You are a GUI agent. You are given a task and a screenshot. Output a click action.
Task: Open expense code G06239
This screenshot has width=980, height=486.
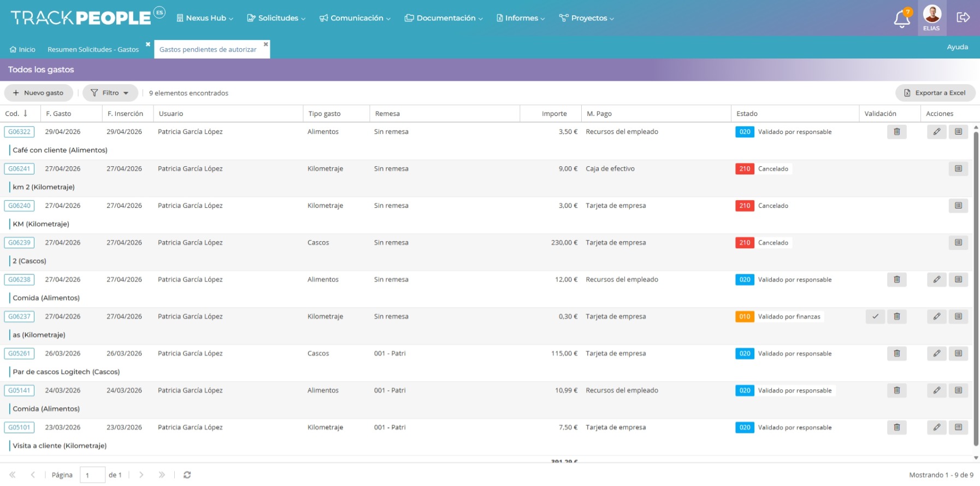19,243
